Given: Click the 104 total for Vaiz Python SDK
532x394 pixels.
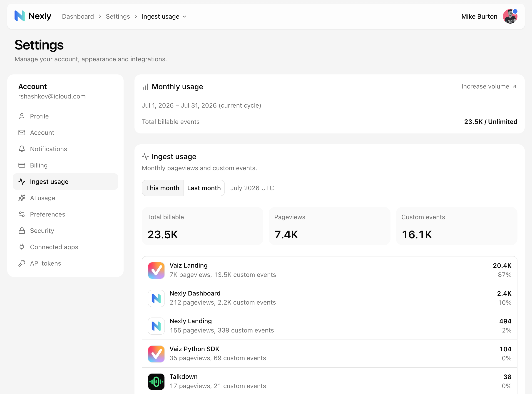Looking at the screenshot, I should pyautogui.click(x=505, y=349).
